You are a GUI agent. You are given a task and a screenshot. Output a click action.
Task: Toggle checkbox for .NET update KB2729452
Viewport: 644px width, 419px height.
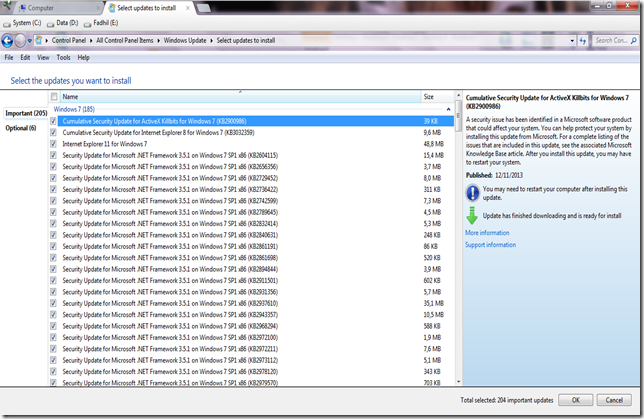click(x=53, y=178)
